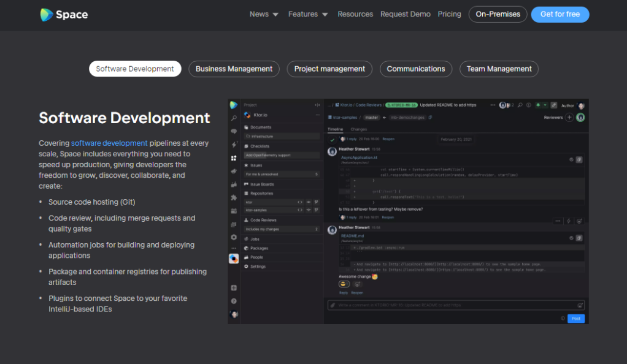Open the README.md file link
627x364 pixels.
pyautogui.click(x=352, y=236)
